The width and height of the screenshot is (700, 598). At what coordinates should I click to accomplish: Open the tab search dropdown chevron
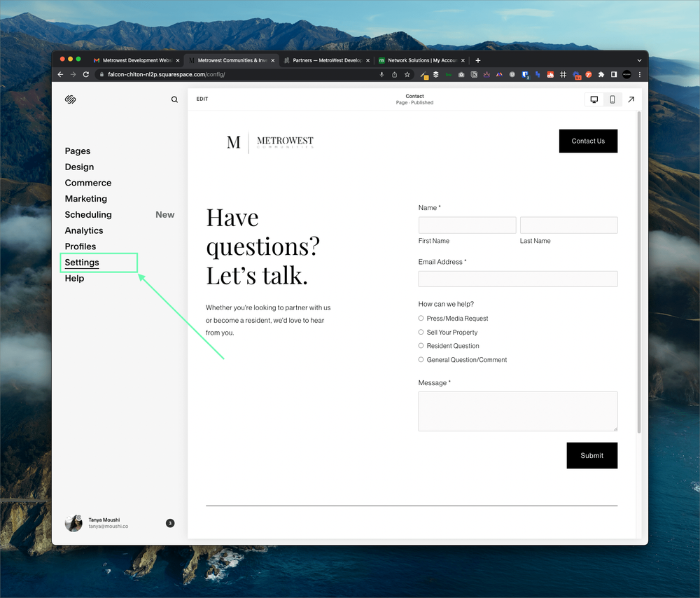[639, 60]
